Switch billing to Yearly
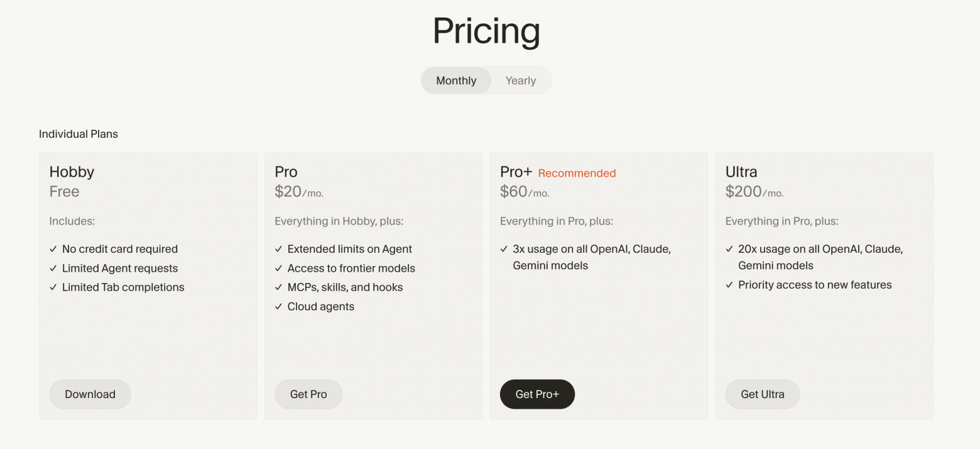This screenshot has height=449, width=980. point(520,80)
